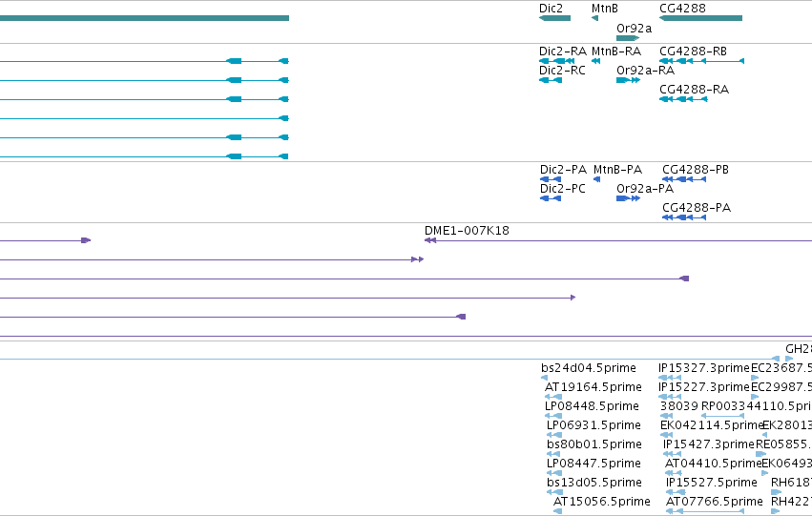The width and height of the screenshot is (812, 516).
Task: Select the Dic2 gene glyph
Action: tap(554, 18)
